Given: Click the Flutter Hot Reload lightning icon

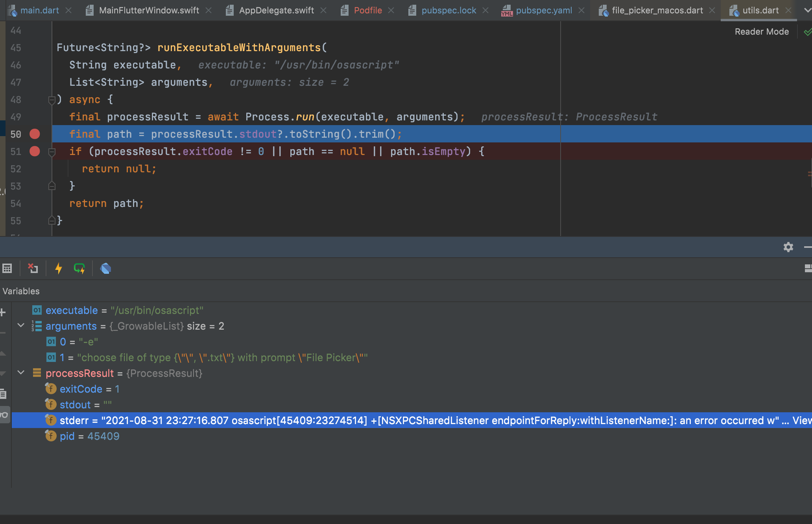Looking at the screenshot, I should tap(59, 268).
